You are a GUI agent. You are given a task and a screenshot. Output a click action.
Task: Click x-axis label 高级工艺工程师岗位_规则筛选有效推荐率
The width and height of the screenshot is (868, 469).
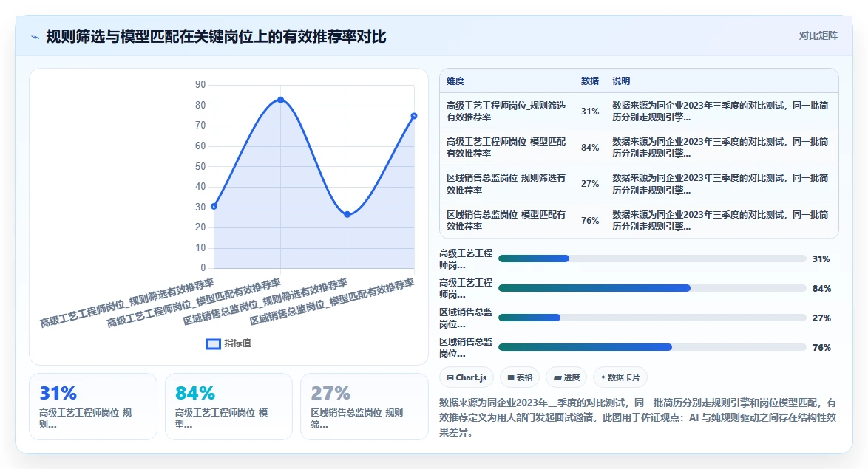126,303
